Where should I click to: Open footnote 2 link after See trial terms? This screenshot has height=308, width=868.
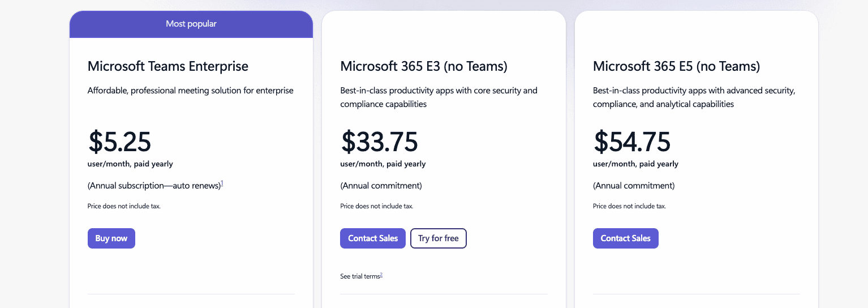[x=381, y=275]
